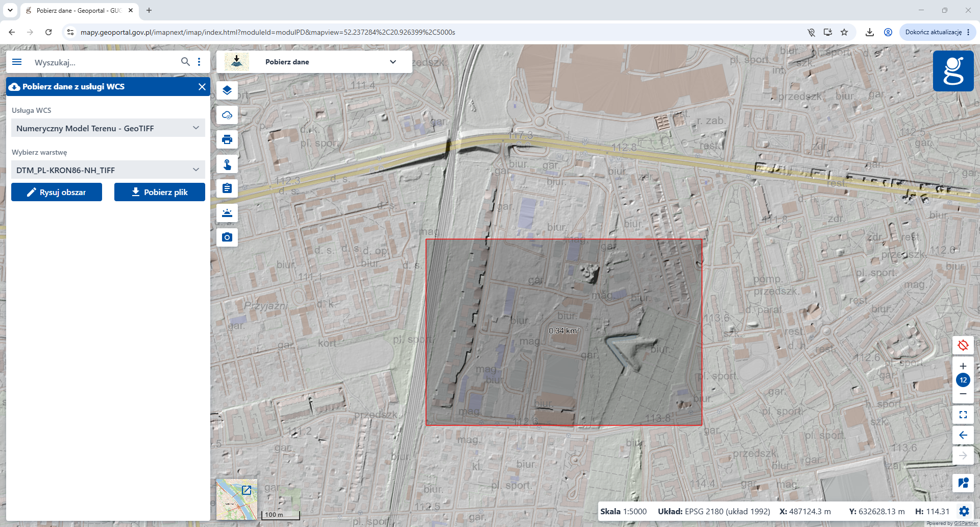The image size is (980, 527).
Task: Expand the DTM_PL-KRON86-NH_TIFF layer dropdown
Action: (108, 170)
